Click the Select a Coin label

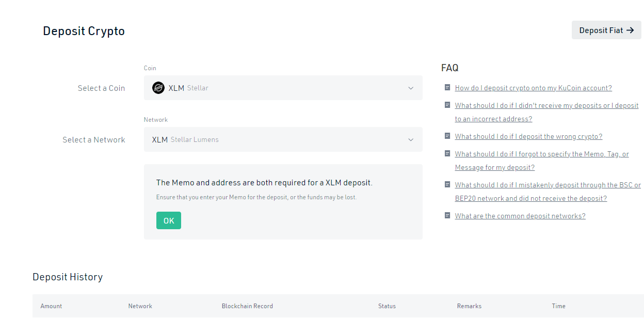pos(101,88)
